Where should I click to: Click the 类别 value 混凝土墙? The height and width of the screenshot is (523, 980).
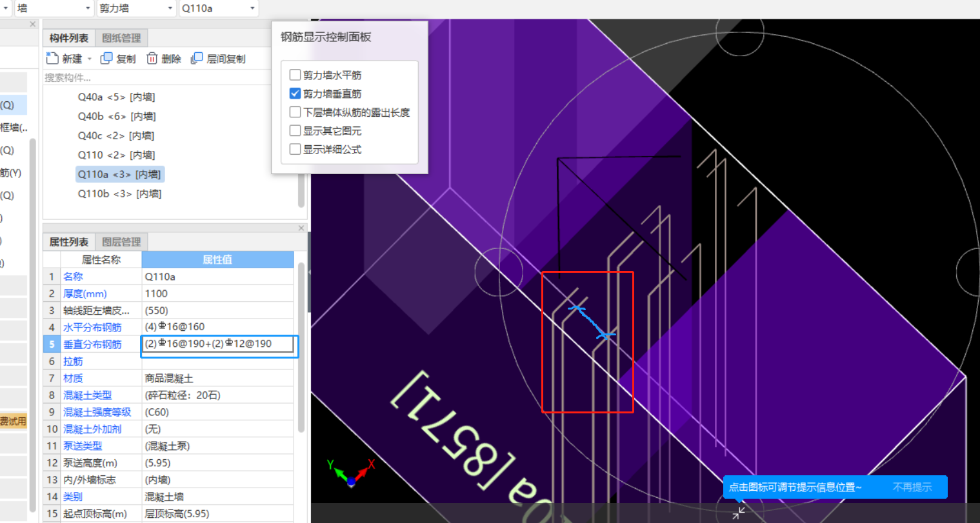217,497
